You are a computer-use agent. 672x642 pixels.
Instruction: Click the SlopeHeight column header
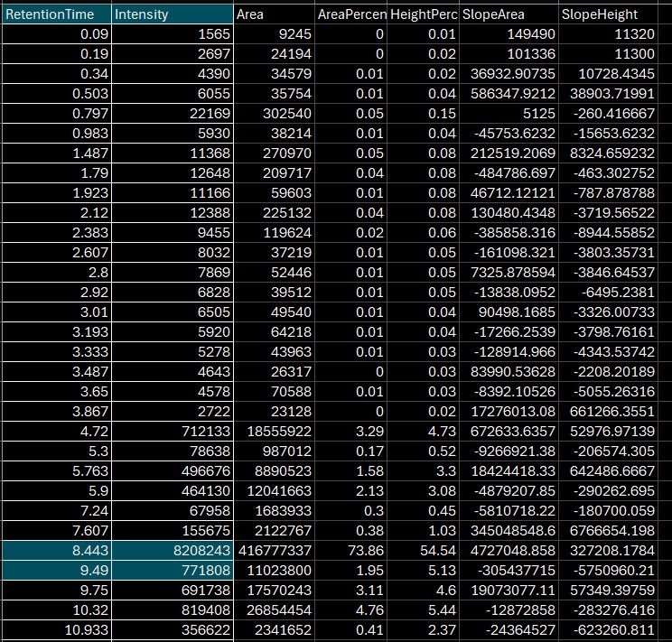coord(613,14)
